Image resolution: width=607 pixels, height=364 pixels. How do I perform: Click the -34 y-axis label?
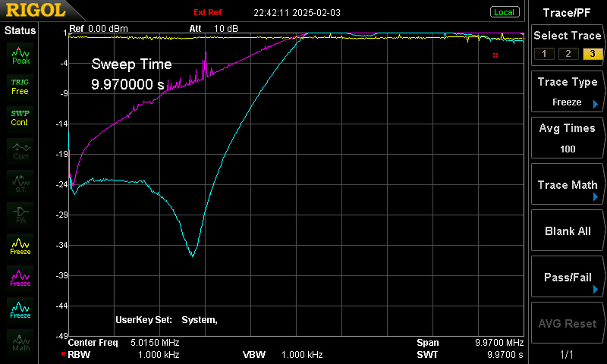click(x=62, y=245)
